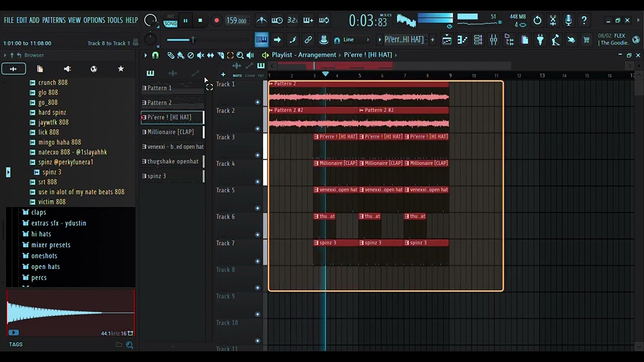Toggle PAT/SONG playback mode

pyautogui.click(x=171, y=21)
